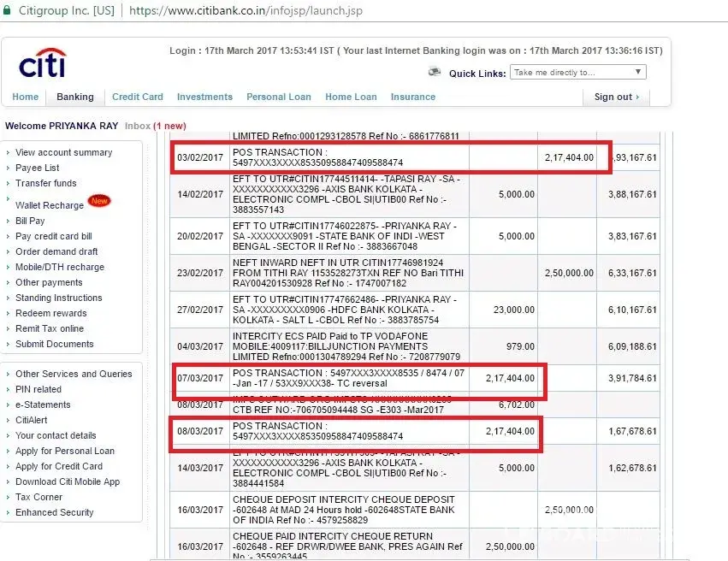Select Transfer funds in sidebar
Screen dimensions: 728x561
45,184
